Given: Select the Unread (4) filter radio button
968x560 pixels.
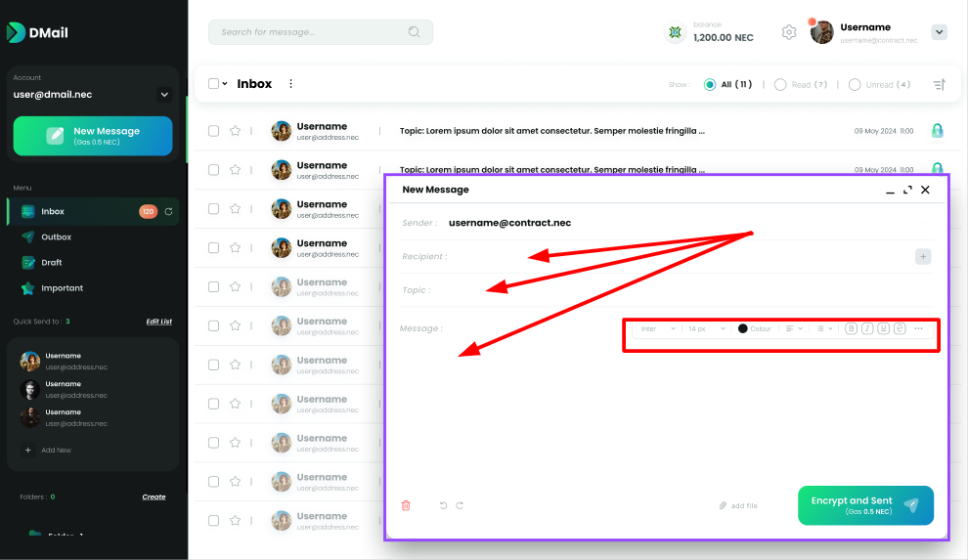Looking at the screenshot, I should [x=855, y=85].
